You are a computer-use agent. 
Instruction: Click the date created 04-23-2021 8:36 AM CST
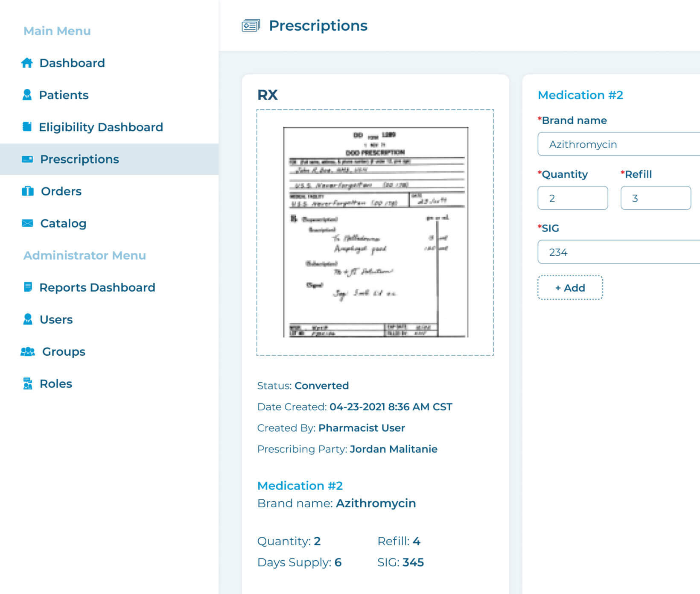click(x=391, y=407)
